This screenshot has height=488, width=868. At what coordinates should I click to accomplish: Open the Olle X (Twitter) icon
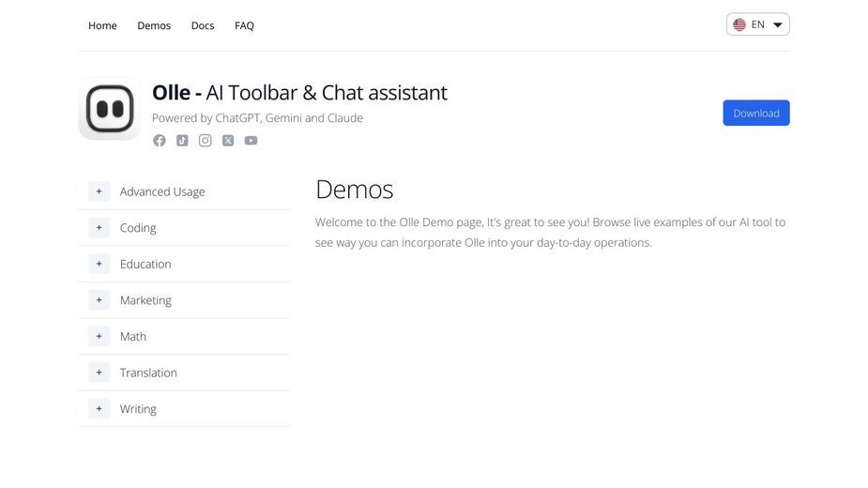228,141
